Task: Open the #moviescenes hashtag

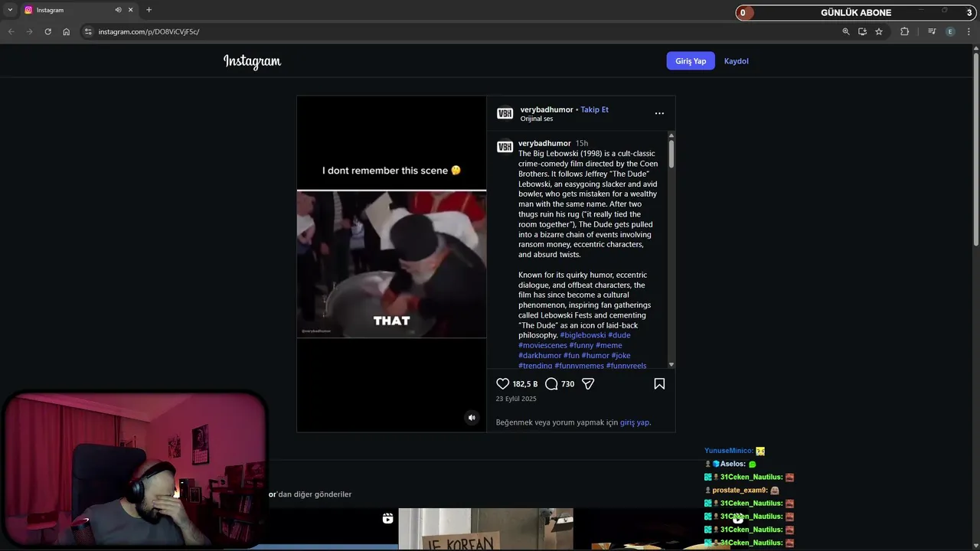Action: (x=543, y=345)
